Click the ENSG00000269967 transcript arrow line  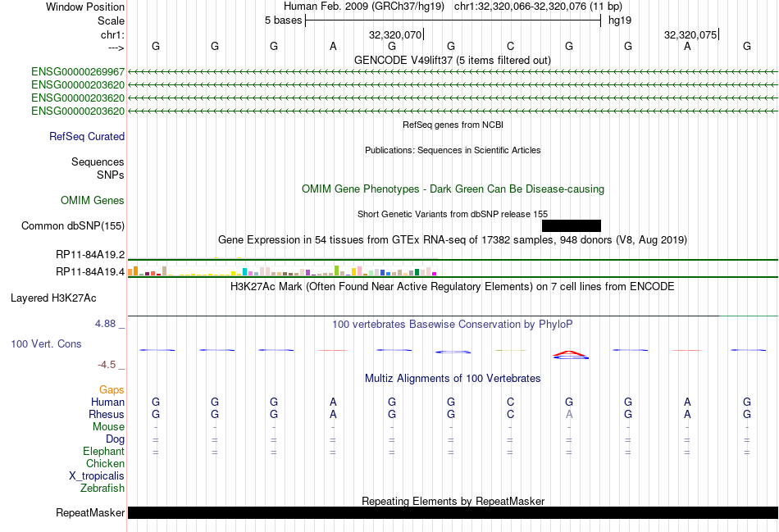click(453, 72)
